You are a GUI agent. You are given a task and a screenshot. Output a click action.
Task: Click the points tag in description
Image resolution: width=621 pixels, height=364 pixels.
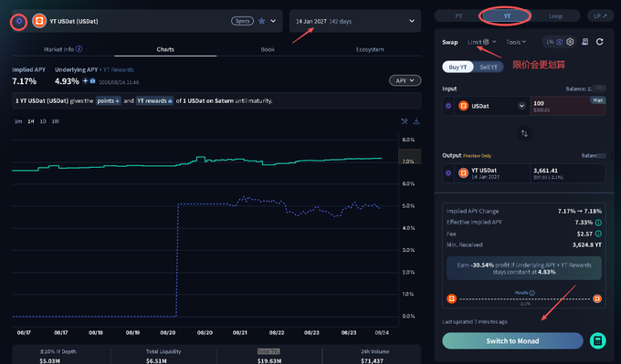[108, 101]
